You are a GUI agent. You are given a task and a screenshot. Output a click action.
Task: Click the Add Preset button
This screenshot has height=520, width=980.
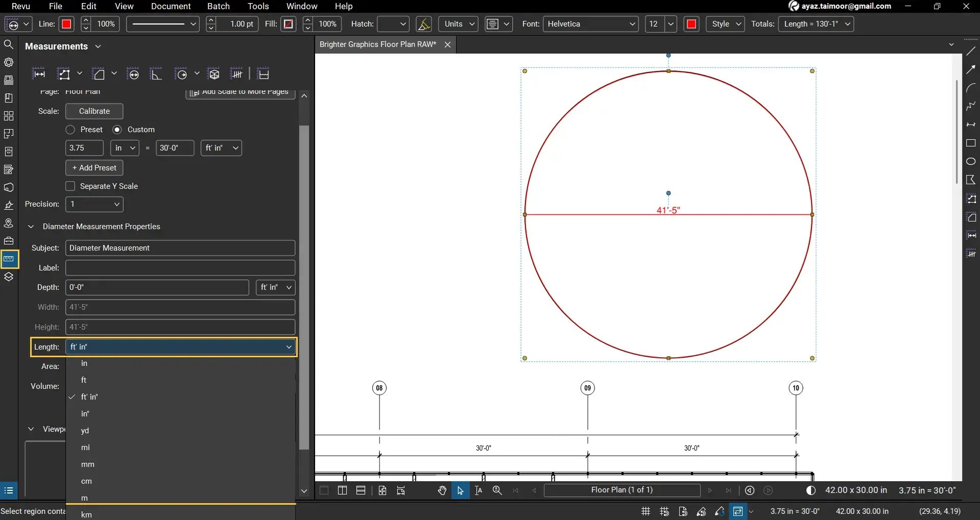94,167
